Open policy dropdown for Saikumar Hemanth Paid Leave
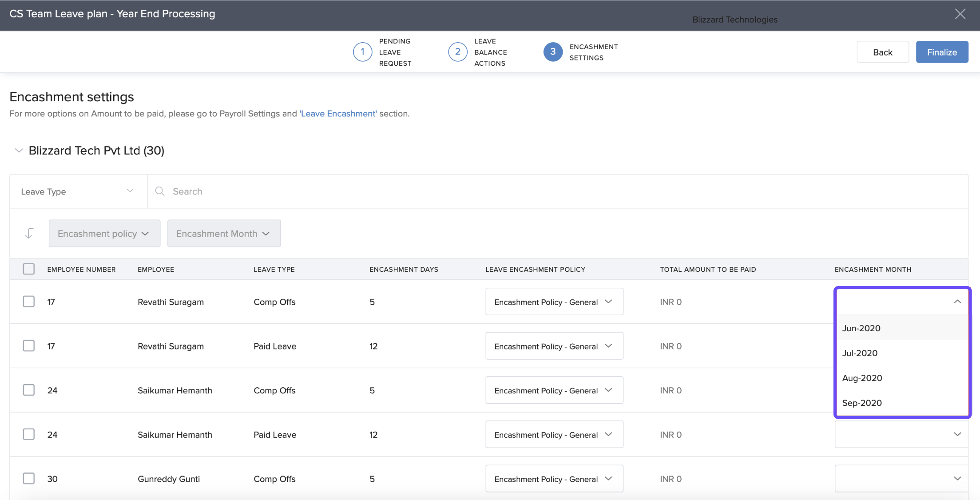 tap(554, 434)
